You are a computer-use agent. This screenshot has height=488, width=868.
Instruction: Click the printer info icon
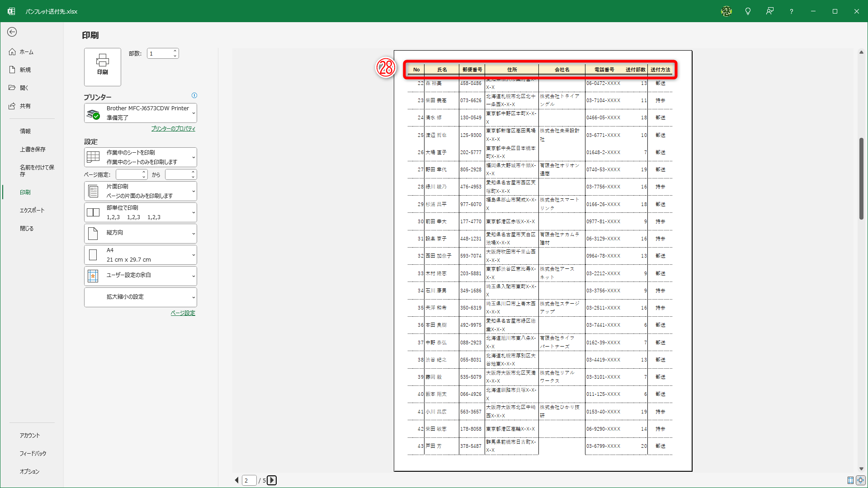pos(194,95)
